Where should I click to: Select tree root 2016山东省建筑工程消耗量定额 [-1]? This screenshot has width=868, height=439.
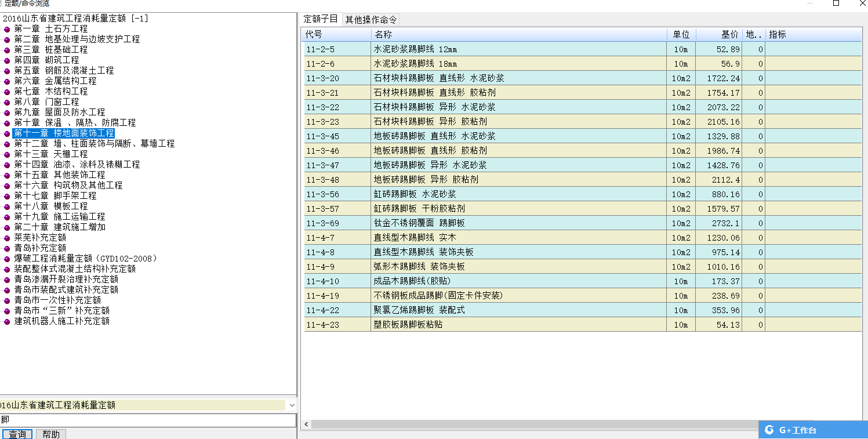[x=75, y=19]
